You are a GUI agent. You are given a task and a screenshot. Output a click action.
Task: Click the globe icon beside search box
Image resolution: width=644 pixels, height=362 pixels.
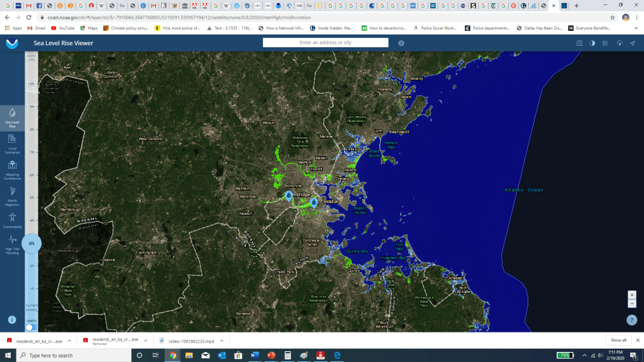point(401,43)
